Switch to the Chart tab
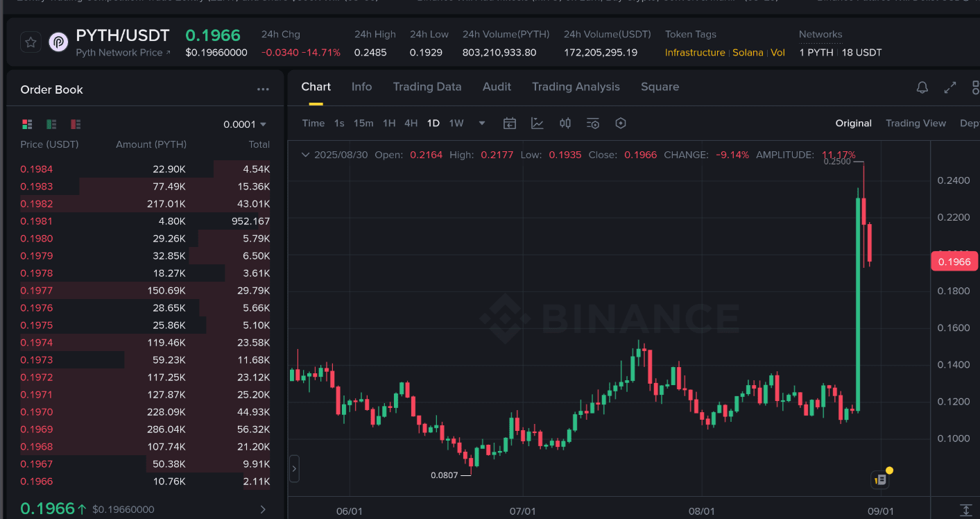Viewport: 980px width, 519px height. click(316, 87)
